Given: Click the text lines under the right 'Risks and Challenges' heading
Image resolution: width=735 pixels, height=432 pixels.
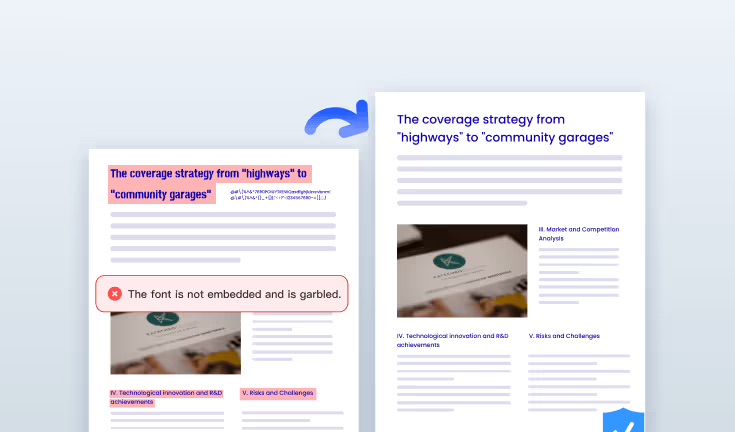Looking at the screenshot, I should (578, 380).
